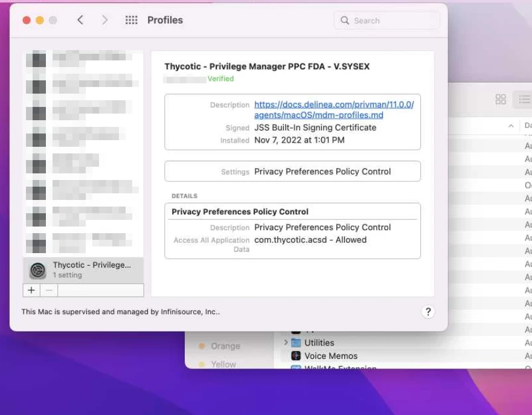Click the supervised by Infinisource notice
Viewport: 532px width, 415px height.
(121, 312)
